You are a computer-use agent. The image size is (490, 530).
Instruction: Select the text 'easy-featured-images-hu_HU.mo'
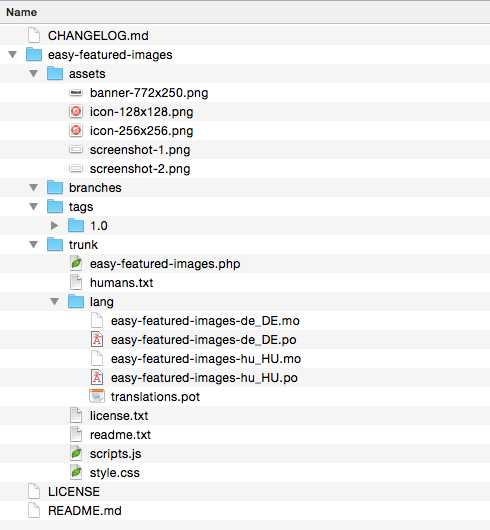(x=206, y=359)
